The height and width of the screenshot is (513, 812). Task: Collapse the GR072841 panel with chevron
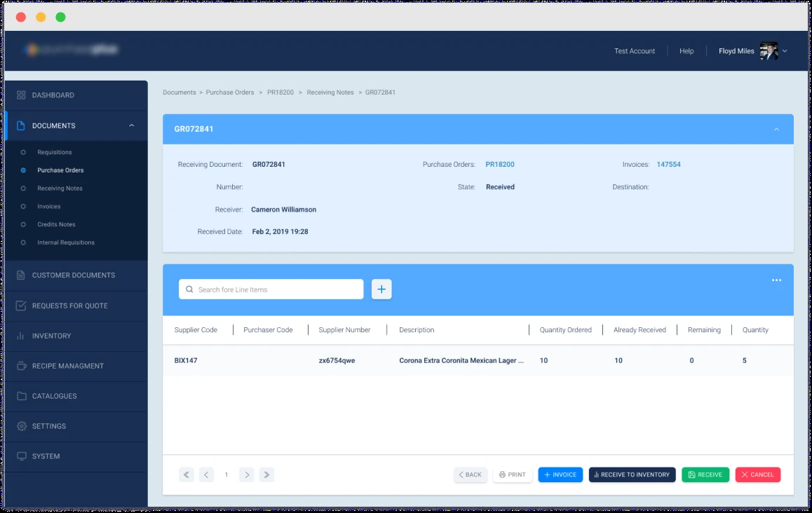click(776, 130)
